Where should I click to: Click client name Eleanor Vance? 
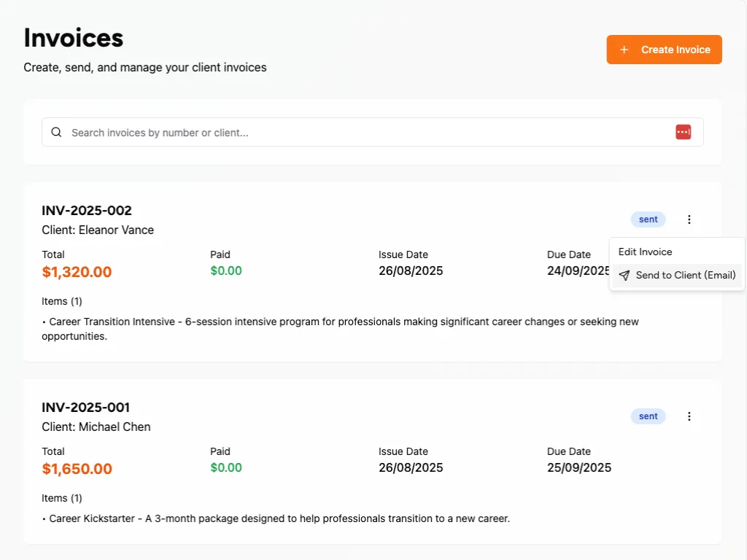116,230
